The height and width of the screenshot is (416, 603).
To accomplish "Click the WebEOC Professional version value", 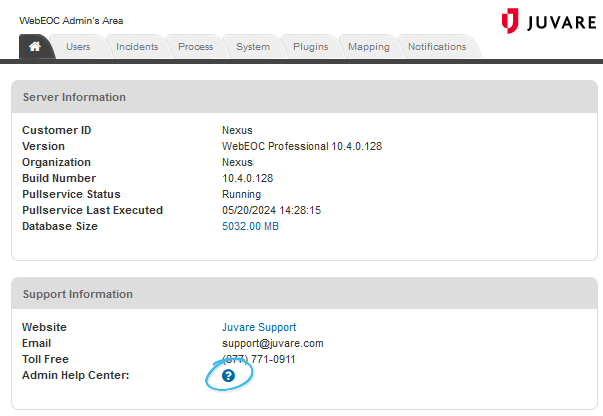I will [x=301, y=146].
